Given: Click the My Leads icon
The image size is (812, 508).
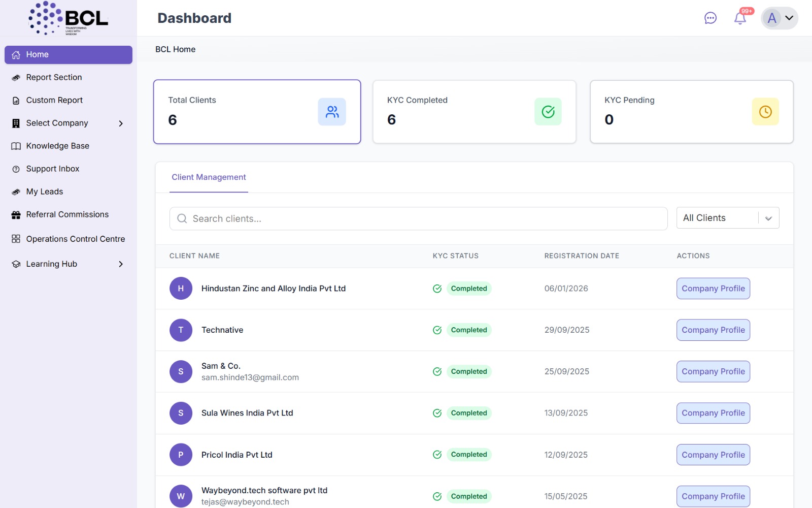Looking at the screenshot, I should pos(16,192).
